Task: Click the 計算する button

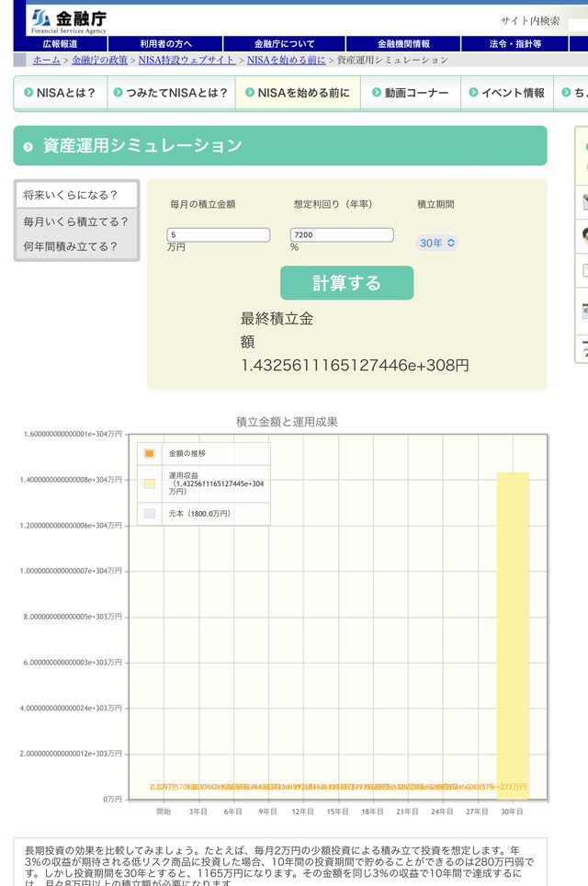Action: click(346, 282)
